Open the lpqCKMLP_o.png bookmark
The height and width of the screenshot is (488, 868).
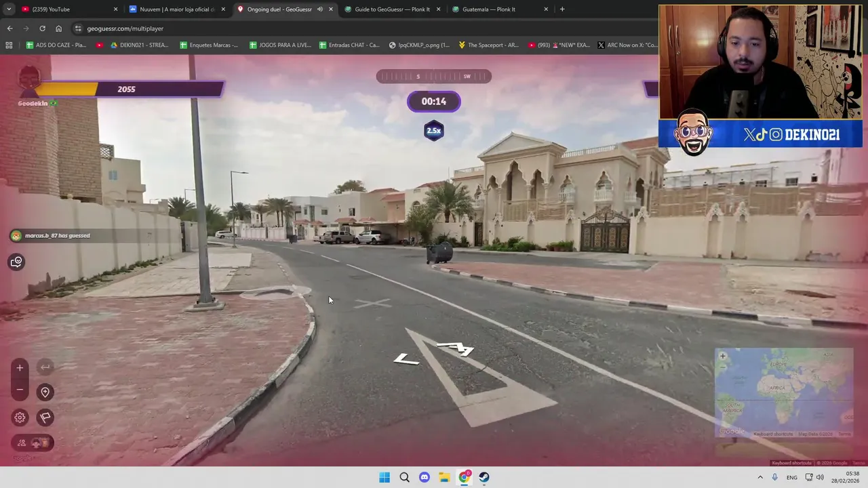click(x=419, y=45)
